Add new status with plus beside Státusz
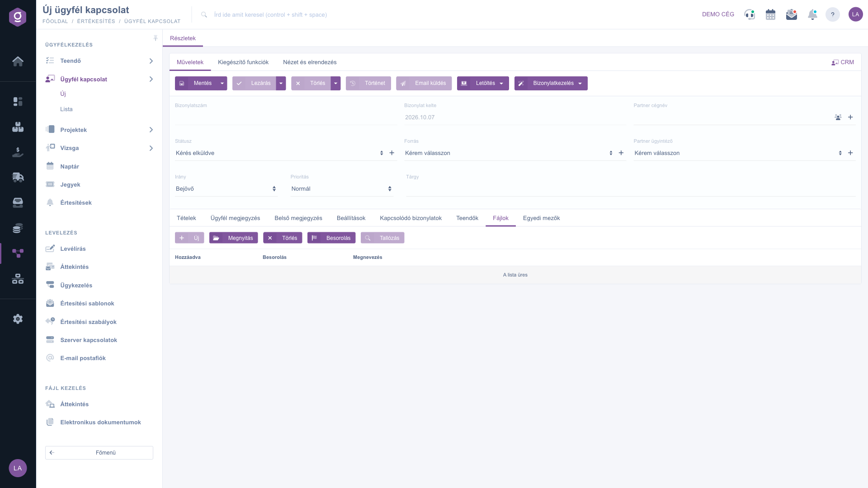 [392, 153]
